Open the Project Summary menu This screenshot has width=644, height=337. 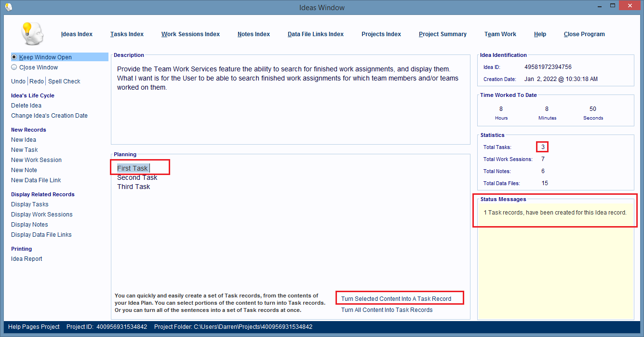click(443, 34)
